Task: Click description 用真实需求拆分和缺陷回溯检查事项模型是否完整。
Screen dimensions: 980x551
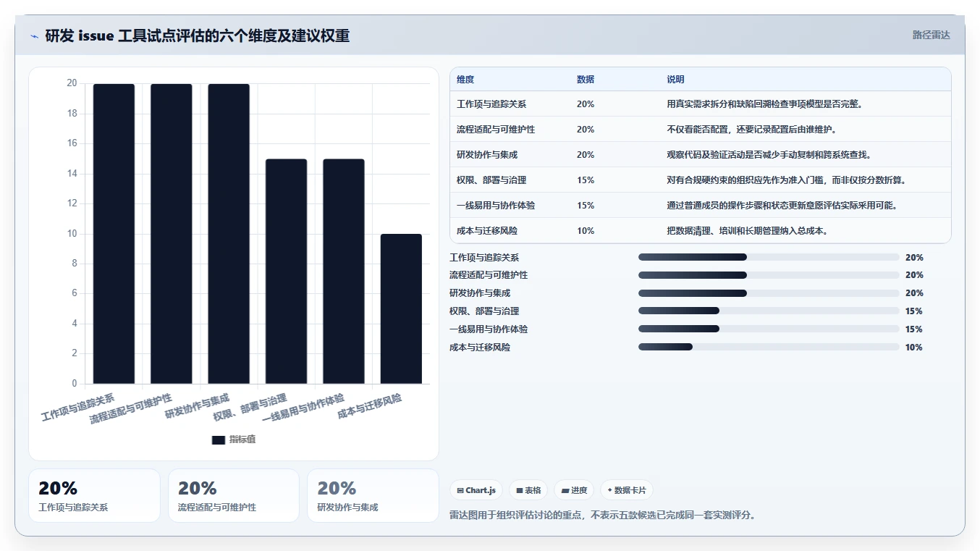Action: (x=764, y=104)
